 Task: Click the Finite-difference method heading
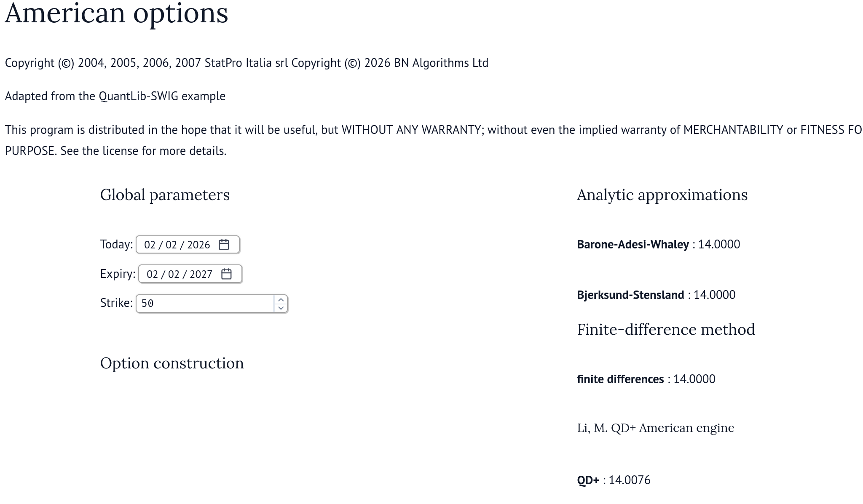click(666, 330)
